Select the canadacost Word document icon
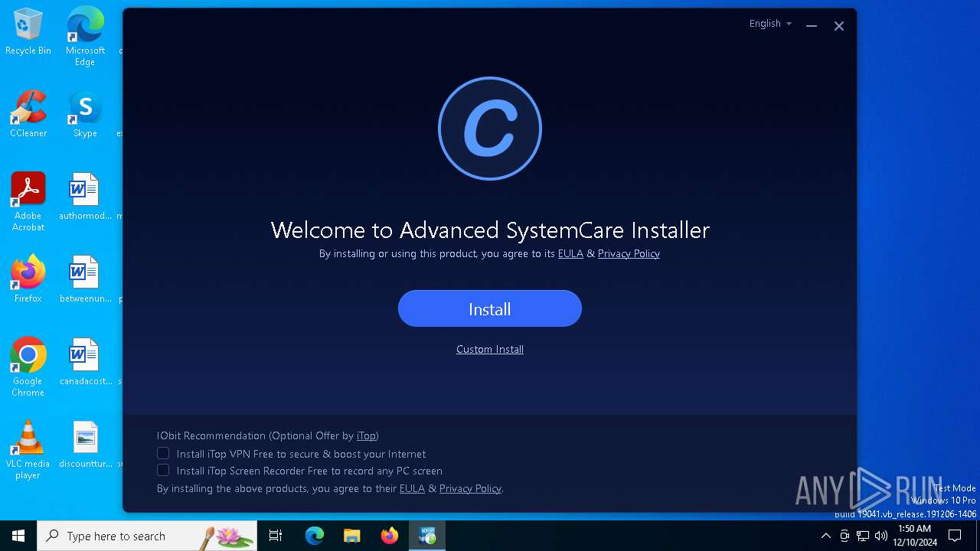 [85, 362]
